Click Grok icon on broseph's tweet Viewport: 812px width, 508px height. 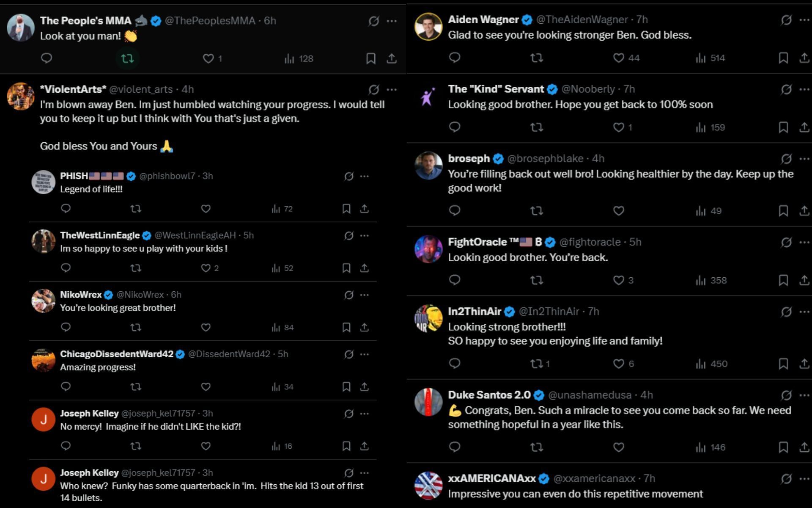pos(786,159)
